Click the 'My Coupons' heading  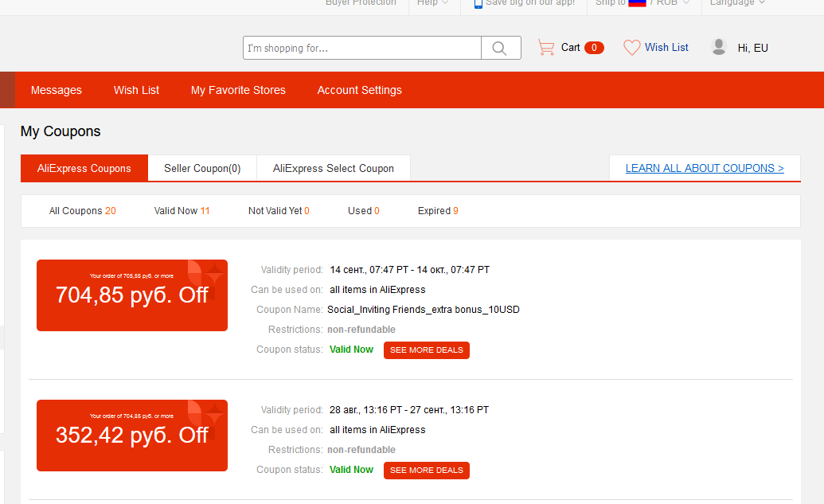pos(61,131)
